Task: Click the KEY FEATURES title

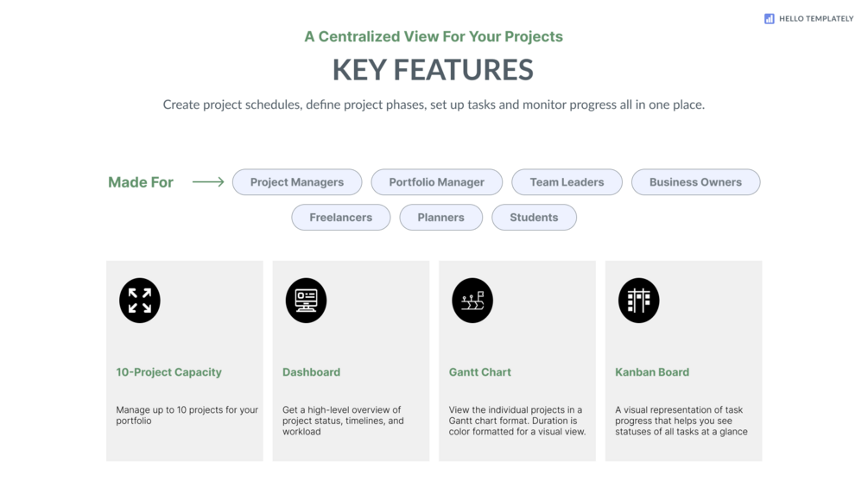Action: tap(433, 70)
